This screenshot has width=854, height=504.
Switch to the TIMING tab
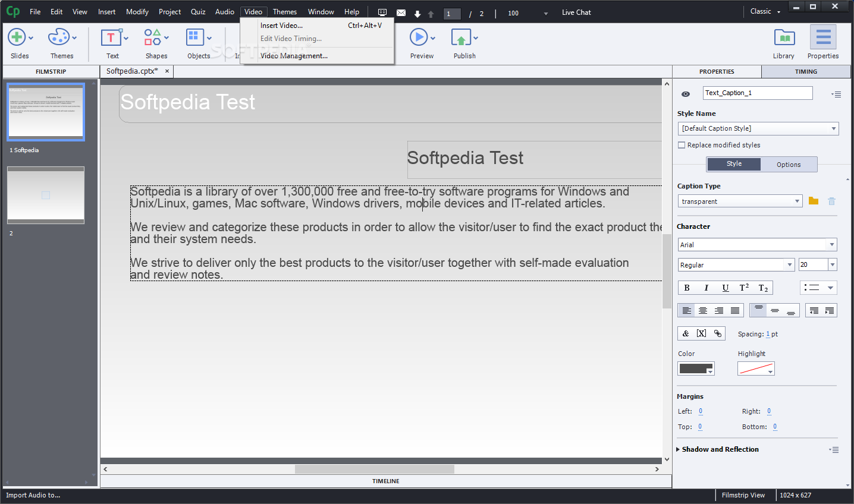[x=806, y=71]
